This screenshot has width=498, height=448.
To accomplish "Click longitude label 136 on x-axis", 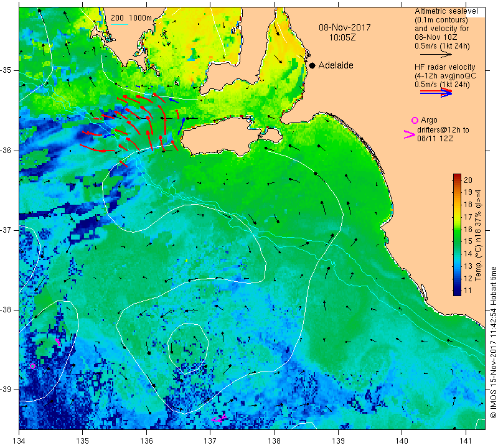I will [146, 441].
